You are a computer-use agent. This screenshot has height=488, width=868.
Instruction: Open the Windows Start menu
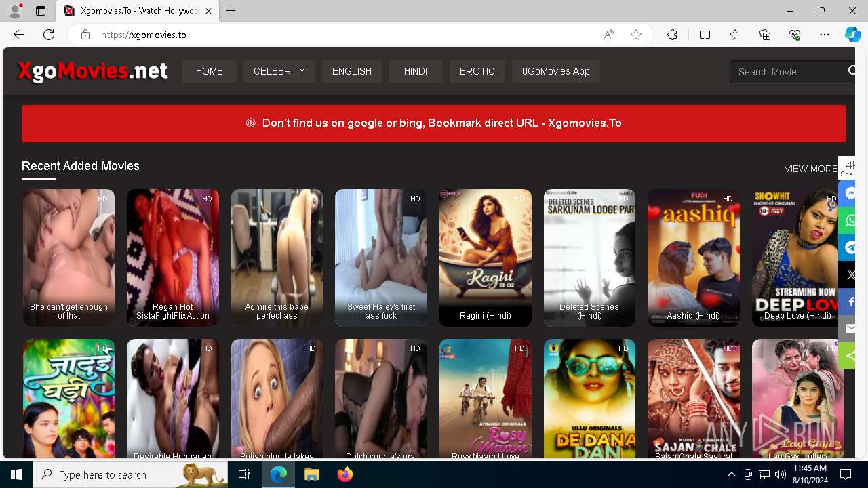[16, 474]
